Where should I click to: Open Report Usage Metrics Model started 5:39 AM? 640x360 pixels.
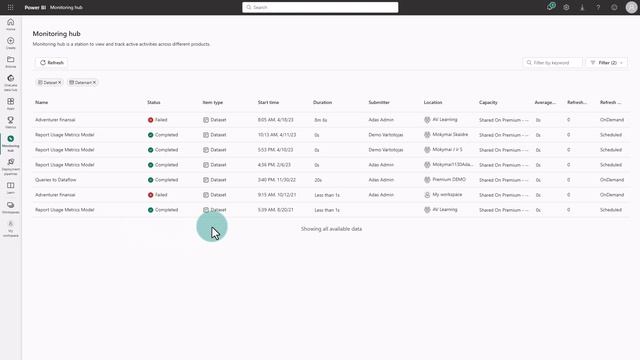64,210
